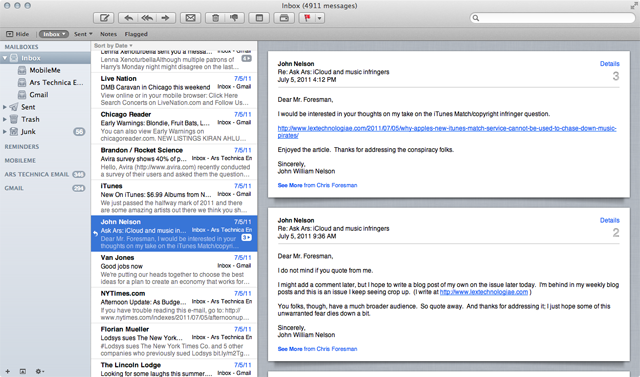Select the Inbox mailbox in the sidebar
The height and width of the screenshot is (377, 640).
(45, 58)
